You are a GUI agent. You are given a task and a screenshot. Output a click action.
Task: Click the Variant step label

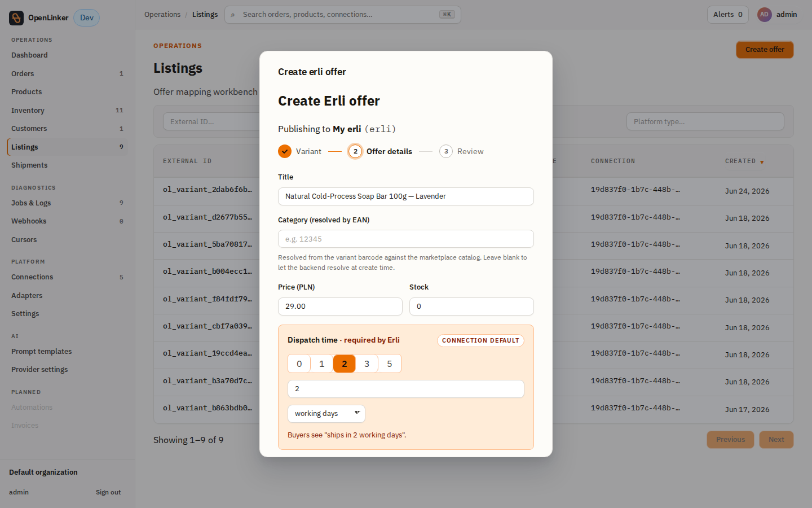coord(308,151)
